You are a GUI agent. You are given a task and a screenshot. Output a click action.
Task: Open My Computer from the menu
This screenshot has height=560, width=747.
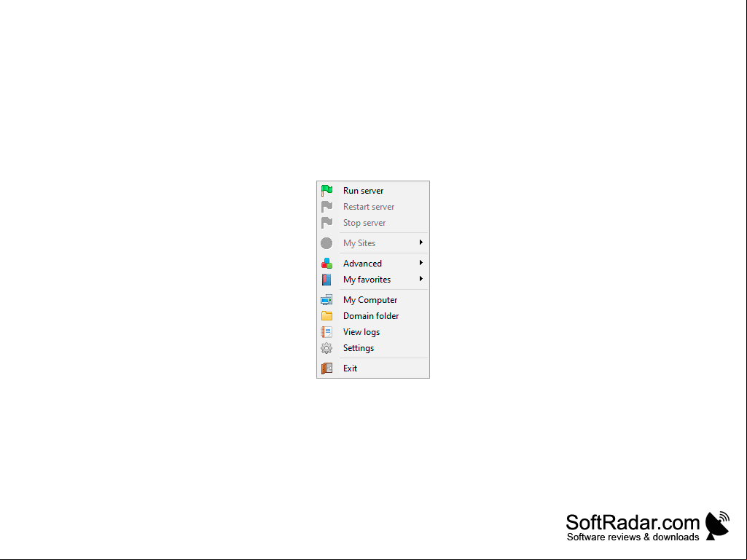(x=373, y=300)
